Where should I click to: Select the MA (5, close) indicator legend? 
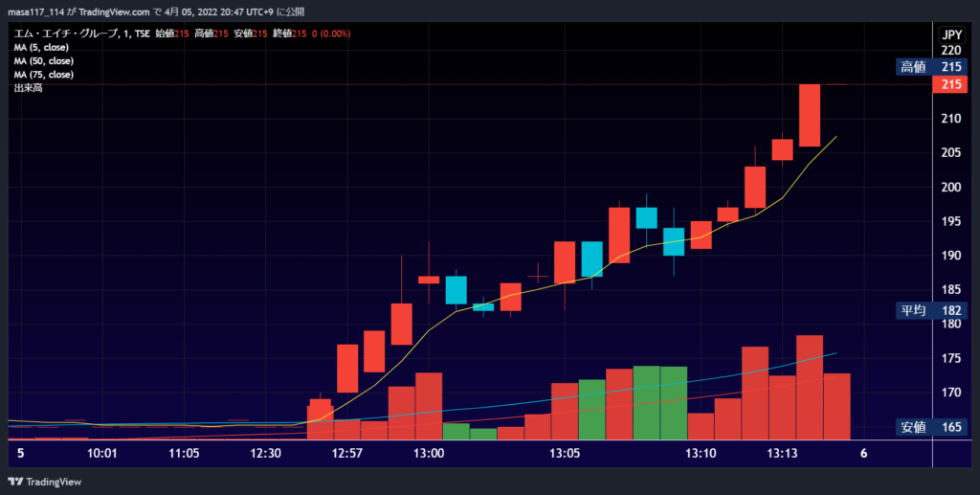click(x=41, y=48)
